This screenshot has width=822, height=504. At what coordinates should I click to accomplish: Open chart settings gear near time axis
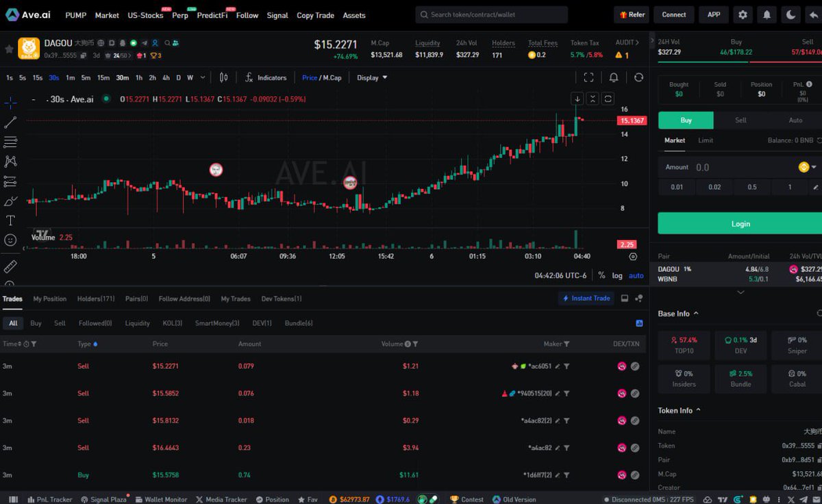coord(633,257)
